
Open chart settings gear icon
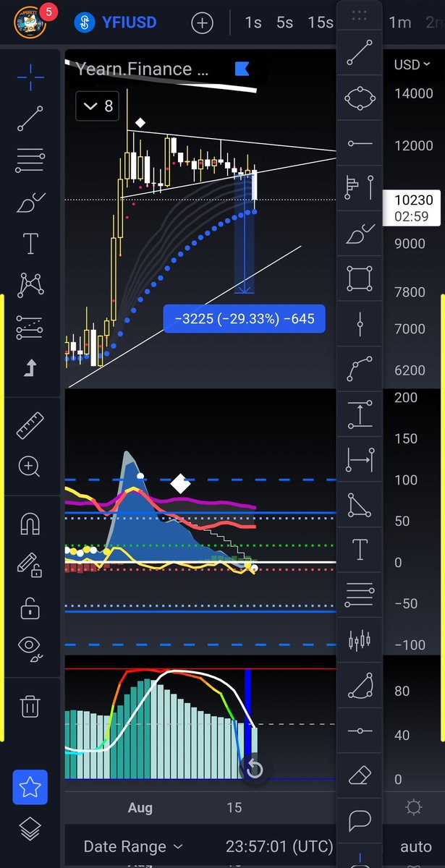[x=414, y=807]
